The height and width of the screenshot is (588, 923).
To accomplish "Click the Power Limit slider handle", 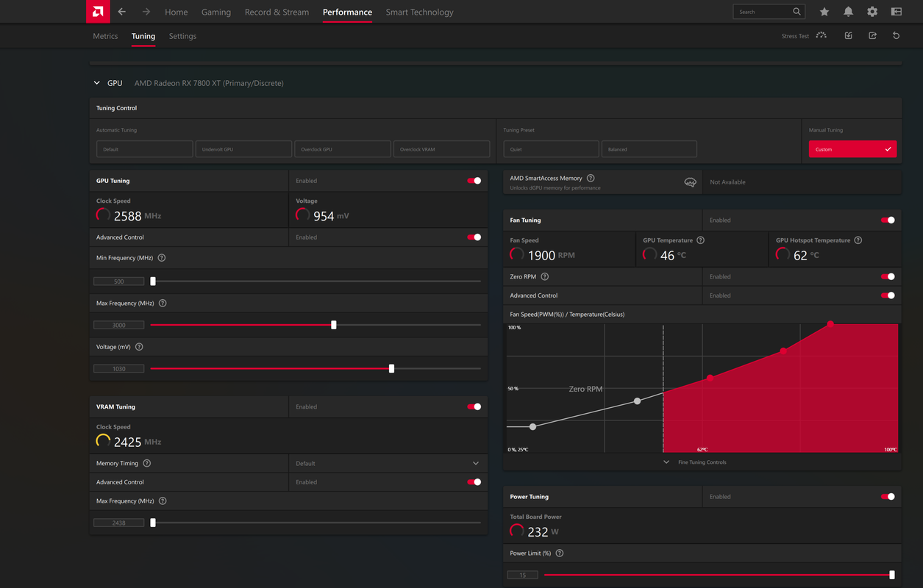I will click(892, 575).
